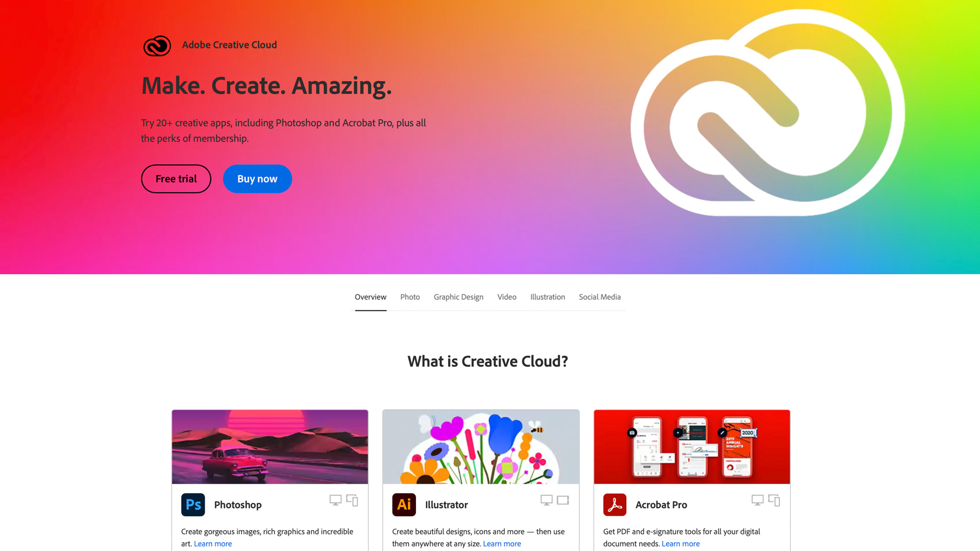Click the Video navigation tab

[x=507, y=297]
